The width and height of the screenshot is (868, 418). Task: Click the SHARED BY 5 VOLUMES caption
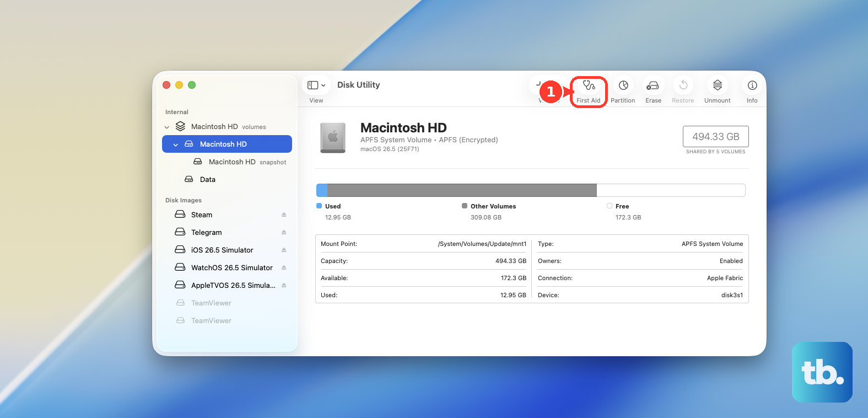point(716,152)
